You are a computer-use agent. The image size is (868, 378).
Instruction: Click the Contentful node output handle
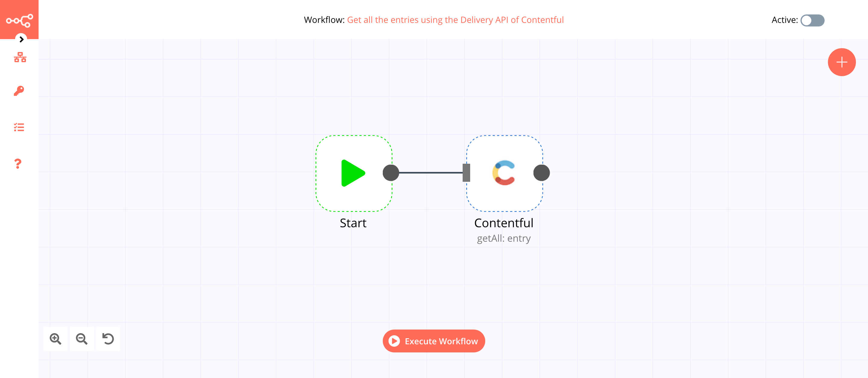coord(541,173)
